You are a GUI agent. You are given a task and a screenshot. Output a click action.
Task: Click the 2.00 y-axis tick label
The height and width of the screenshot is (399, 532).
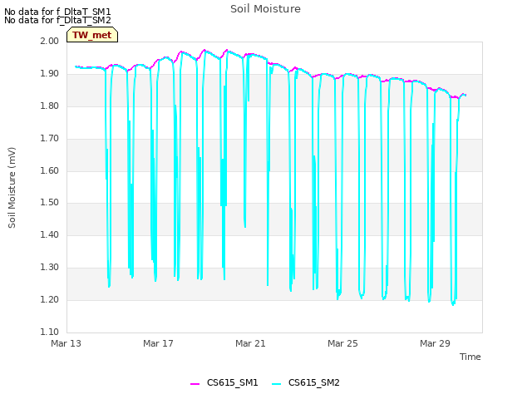coord(50,41)
